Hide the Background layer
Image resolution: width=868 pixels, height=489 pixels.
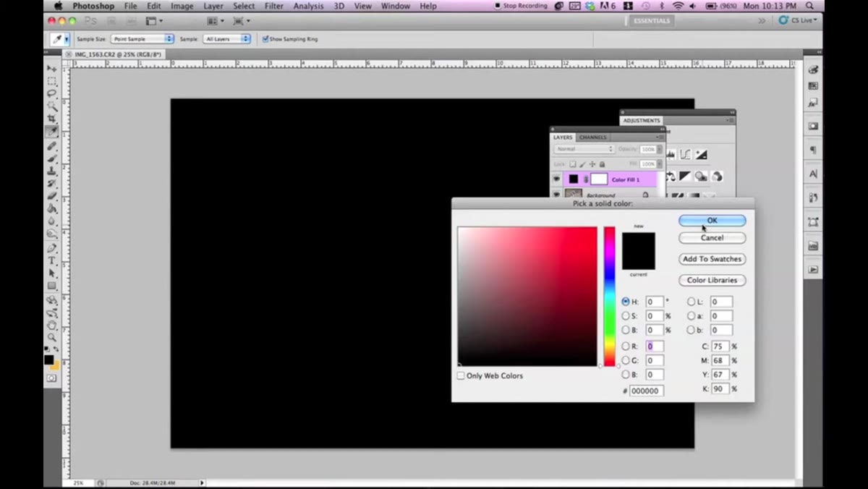click(557, 195)
